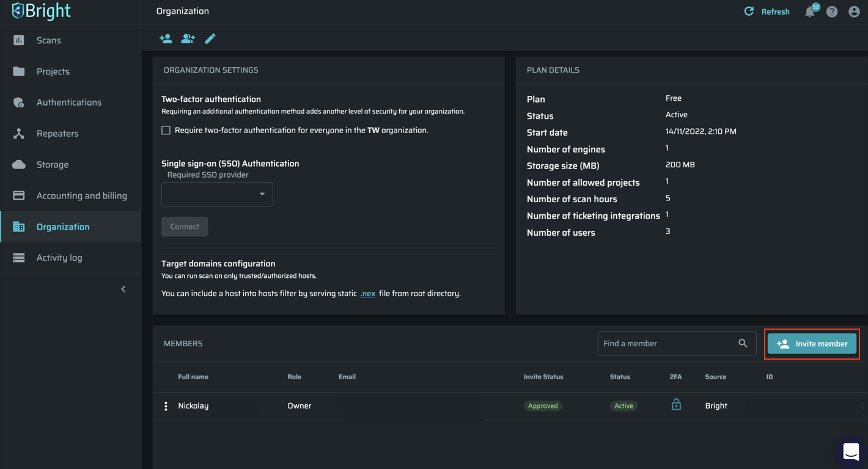Open row options menu for Nickolay
The width and height of the screenshot is (868, 469).
tap(166, 406)
